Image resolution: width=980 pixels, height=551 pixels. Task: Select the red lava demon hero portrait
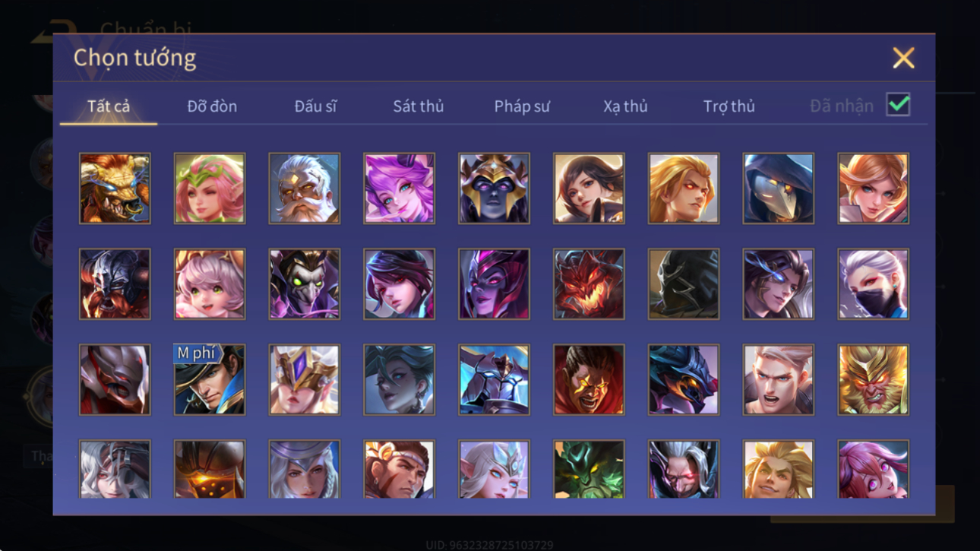coord(589,284)
